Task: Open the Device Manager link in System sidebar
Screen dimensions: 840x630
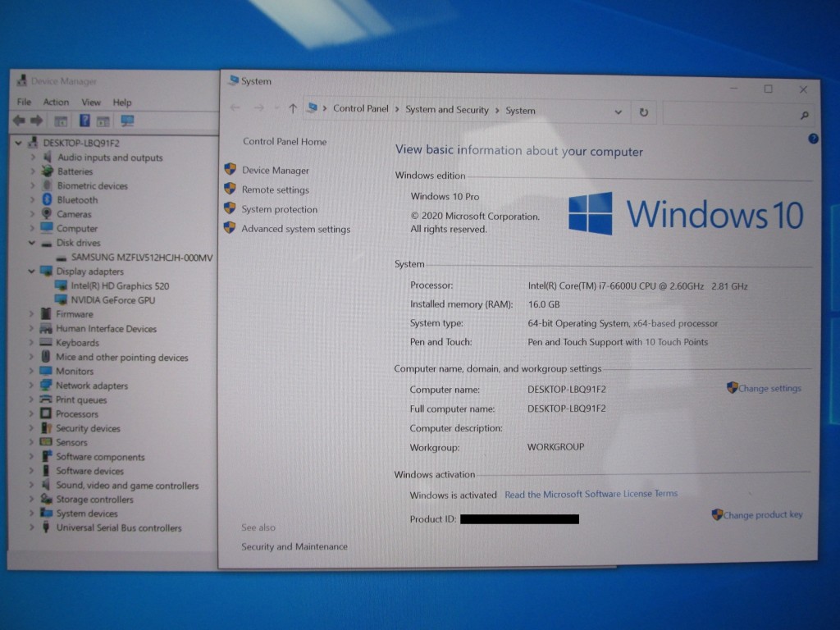Action: pyautogui.click(x=276, y=171)
